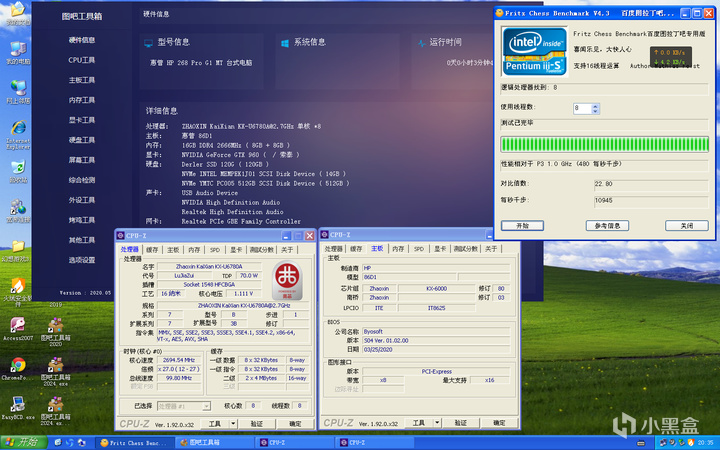The height and width of the screenshot is (450, 720).
Task: Select 内存工具 in 图吧工具箱 sidebar
Action: pos(82,100)
